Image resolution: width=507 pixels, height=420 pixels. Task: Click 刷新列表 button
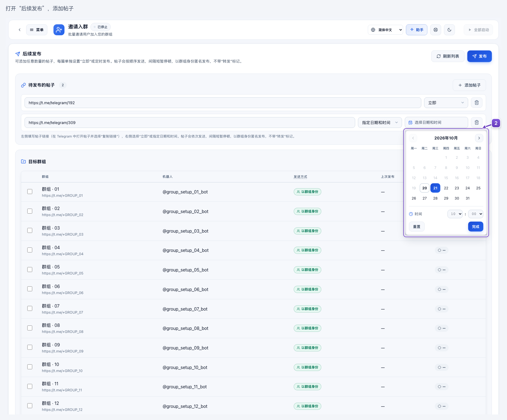coord(448,56)
